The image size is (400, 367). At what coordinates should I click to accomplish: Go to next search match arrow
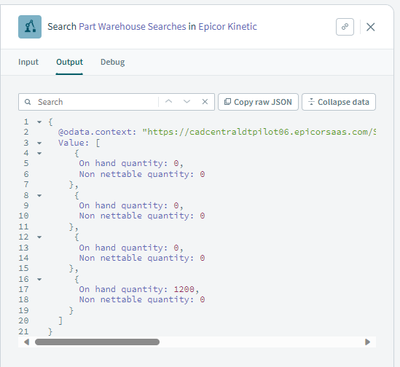187,102
